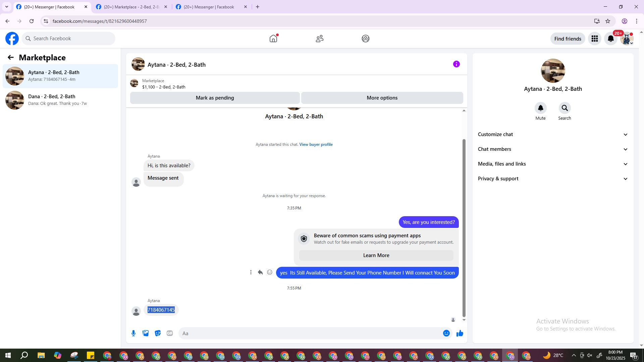Open the Dana 2-Bed, 2-Bath conversation
The height and width of the screenshot is (362, 644).
point(60,100)
